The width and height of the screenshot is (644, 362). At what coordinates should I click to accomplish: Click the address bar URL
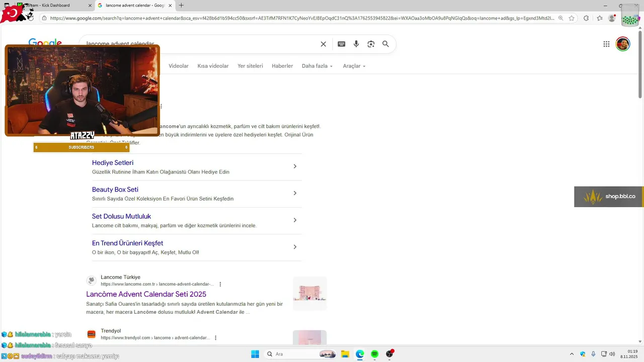(x=302, y=18)
